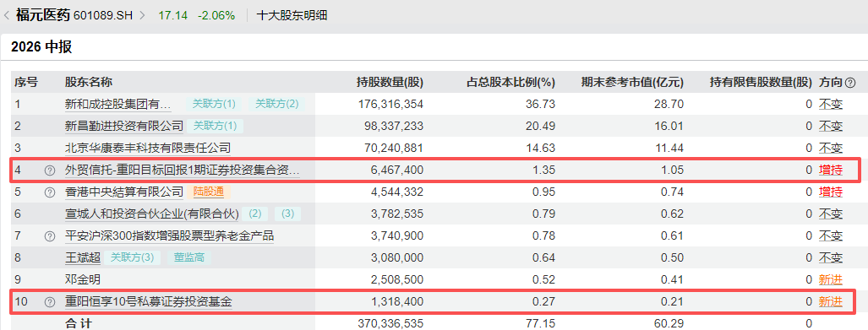Click the 占总股本比例(%) column header
This screenshot has height=330, width=868.
click(x=510, y=83)
